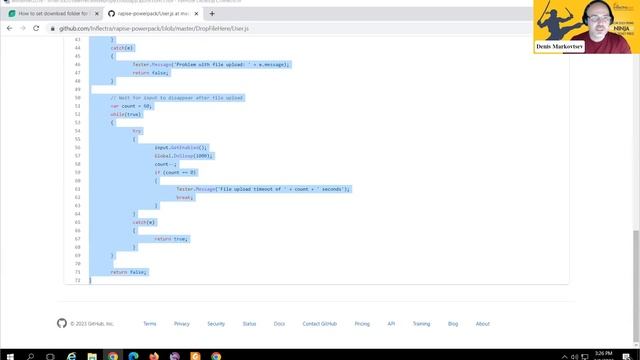Open the Status footer link

pyautogui.click(x=249, y=324)
